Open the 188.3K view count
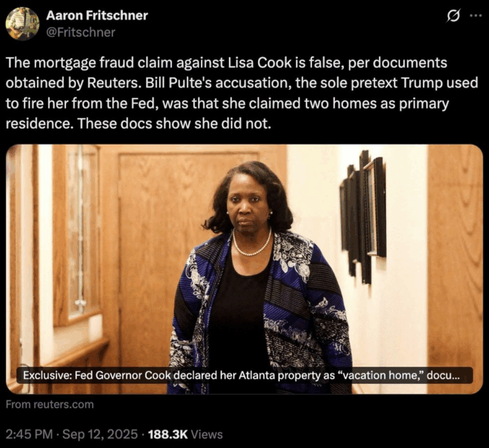 tap(168, 434)
